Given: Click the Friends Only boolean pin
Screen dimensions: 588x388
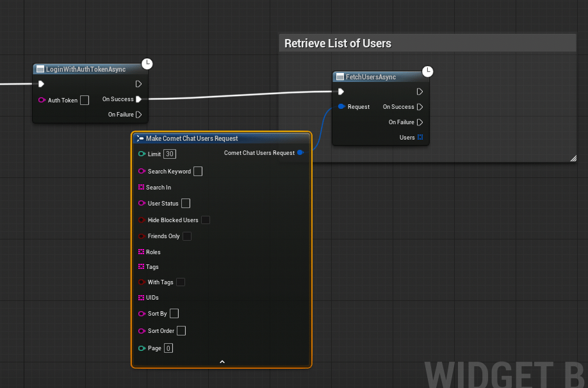Looking at the screenshot, I should pos(142,236).
